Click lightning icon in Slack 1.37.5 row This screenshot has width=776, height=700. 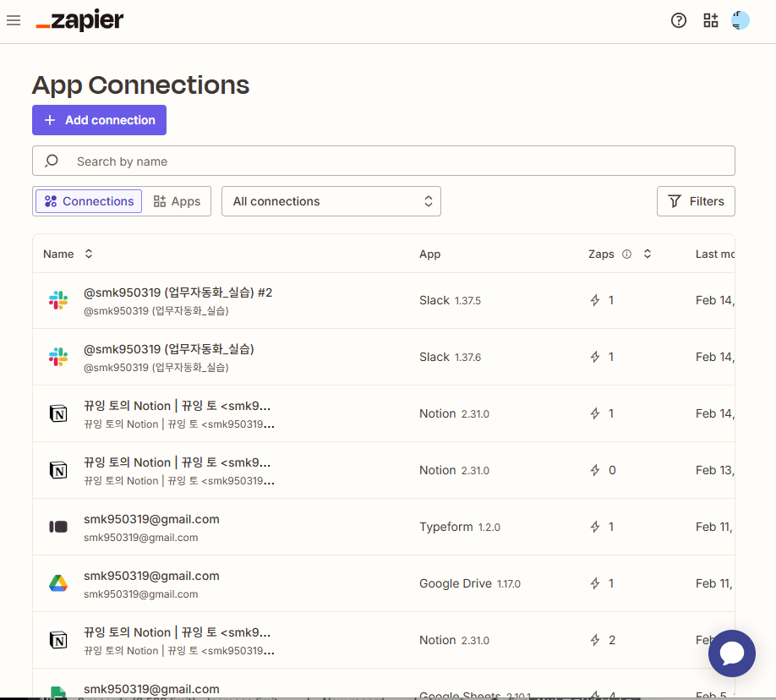coord(595,300)
